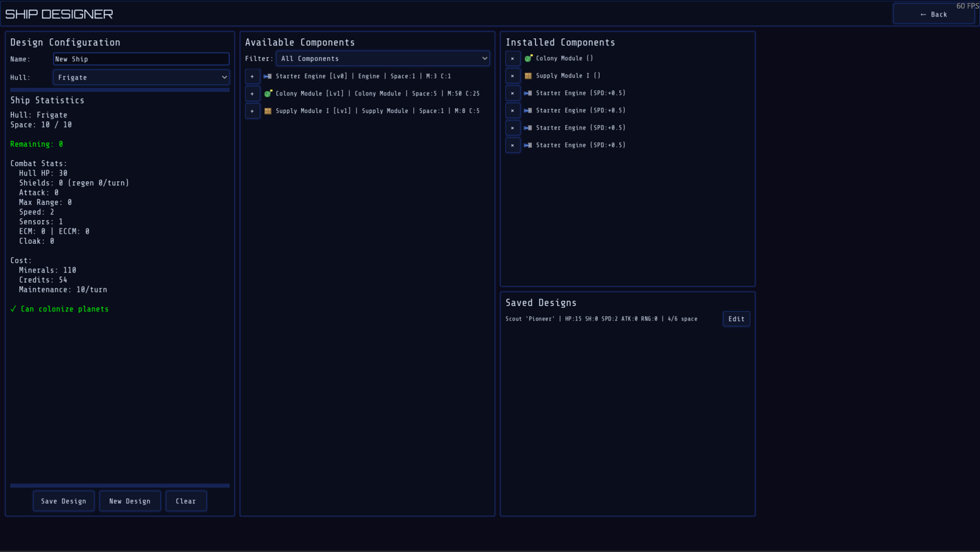Click plus icon beside Supply Module I
980x552 pixels.
(x=252, y=111)
